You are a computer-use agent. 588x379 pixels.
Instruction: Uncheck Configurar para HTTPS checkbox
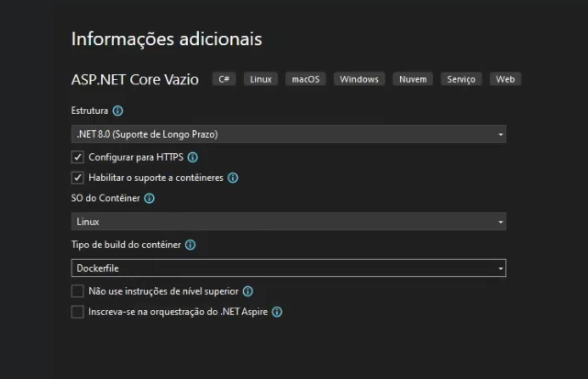78,157
